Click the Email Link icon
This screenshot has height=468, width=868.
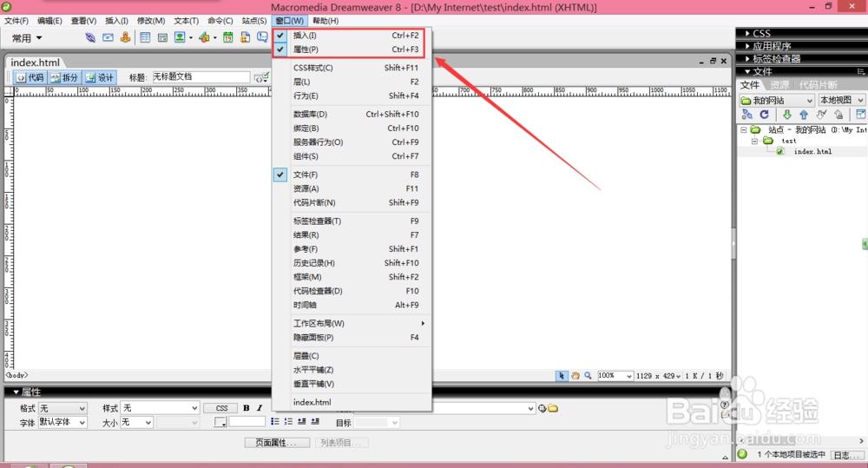[x=108, y=37]
